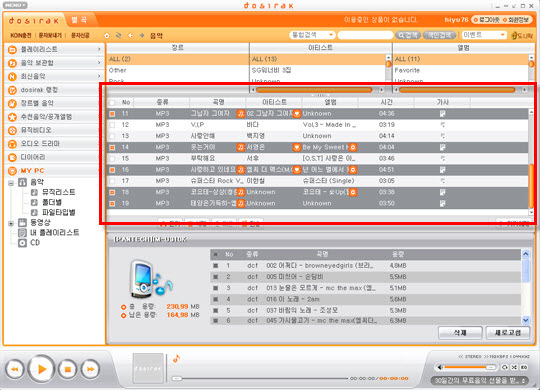Click the Stop playback button
Screen dimensions: 540x390
pyautogui.click(x=68, y=369)
